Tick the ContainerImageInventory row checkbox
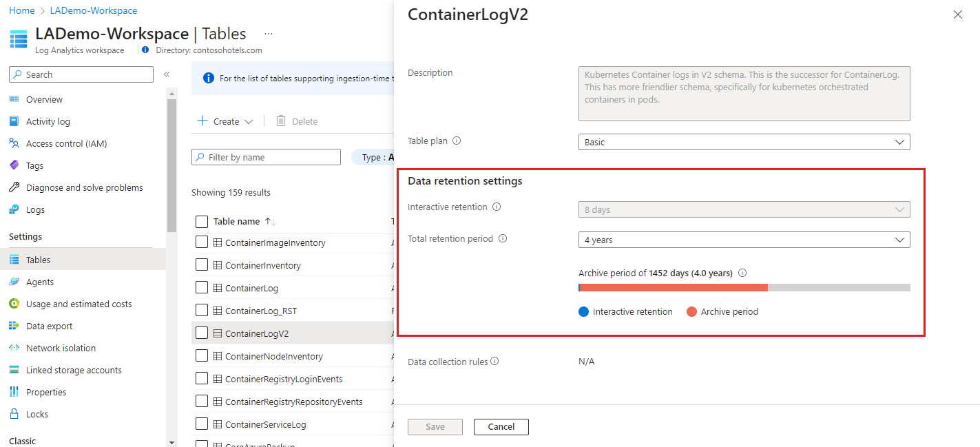This screenshot has height=447, width=980. [x=202, y=242]
